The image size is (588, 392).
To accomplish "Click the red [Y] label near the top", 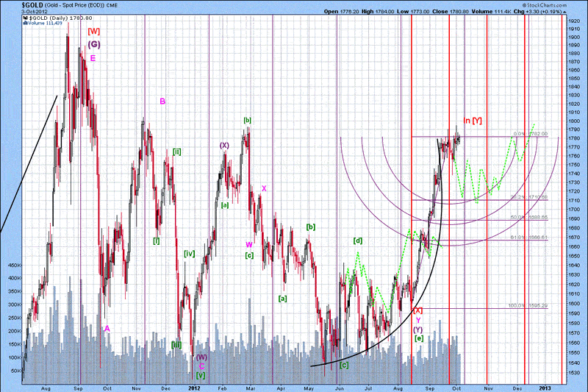I will 477,120.
